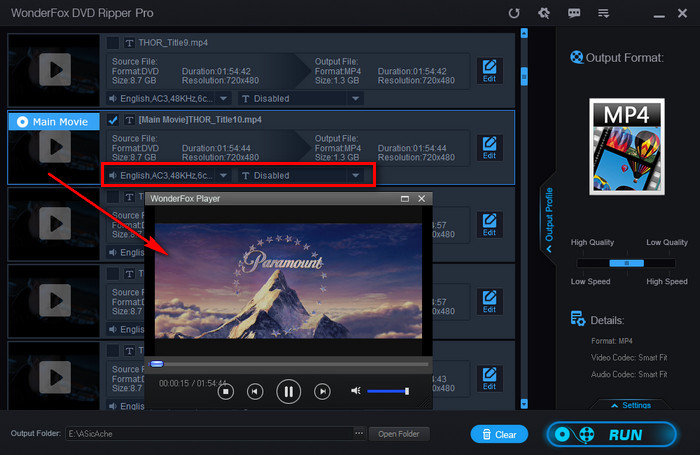Expand the Settings panel at bottom right

632,405
